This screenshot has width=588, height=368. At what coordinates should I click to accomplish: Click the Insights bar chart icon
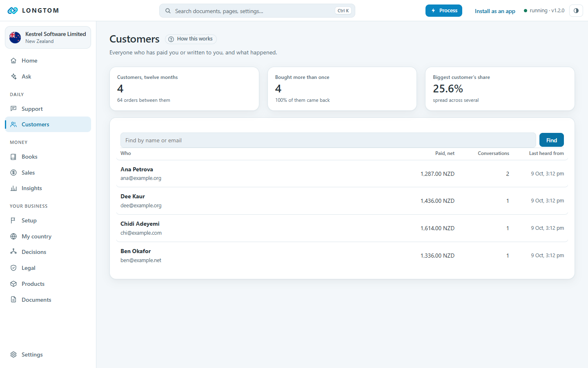tap(13, 188)
